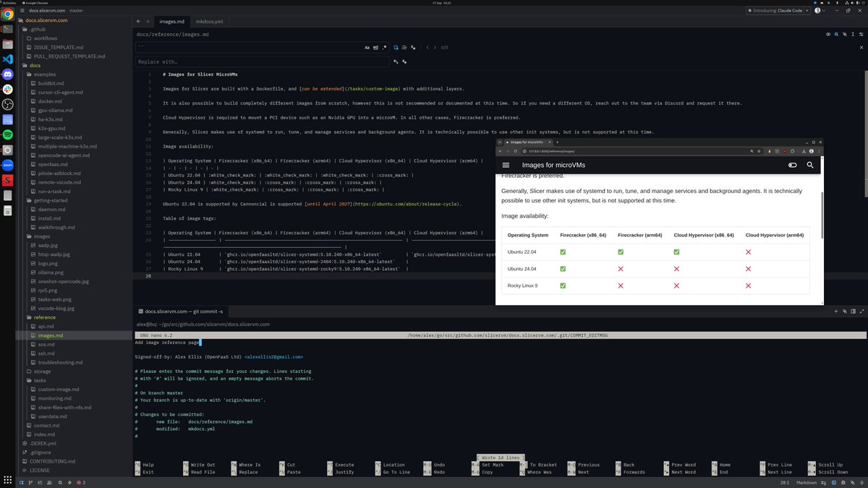This screenshot has width=868, height=488.
Task: Toggle buffer search magnifier in the editor toolbar
Action: pyautogui.click(x=838, y=34)
